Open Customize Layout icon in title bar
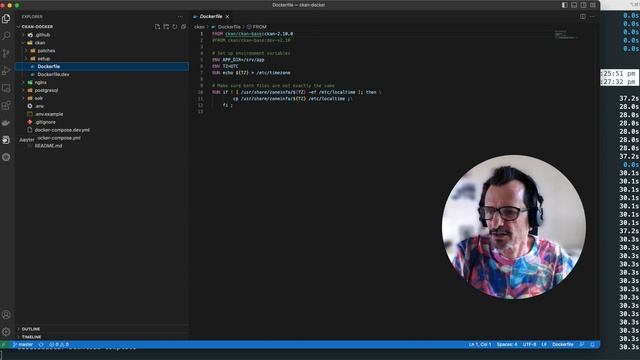640x360 pixels. point(593,5)
